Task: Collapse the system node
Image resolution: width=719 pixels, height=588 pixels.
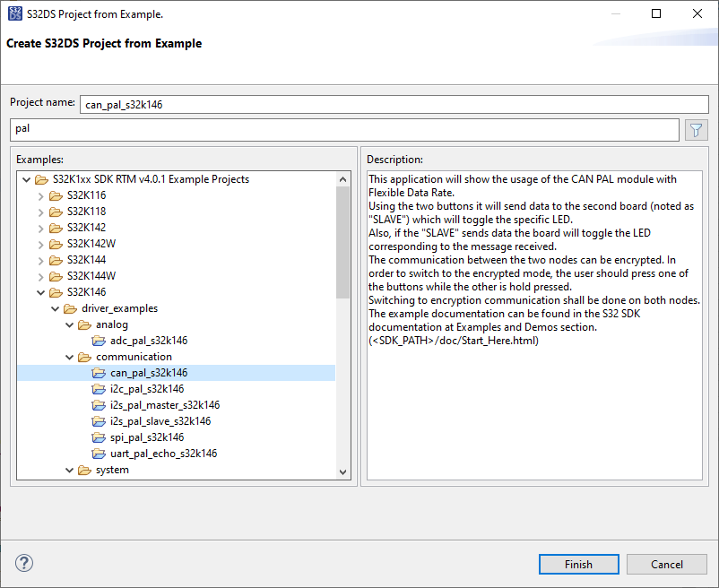Action: [x=69, y=471]
